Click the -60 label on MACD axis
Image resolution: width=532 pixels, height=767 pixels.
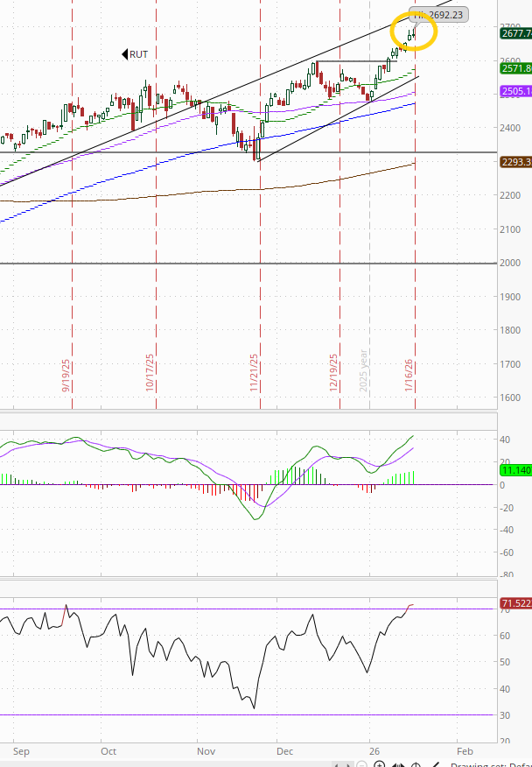pos(507,552)
